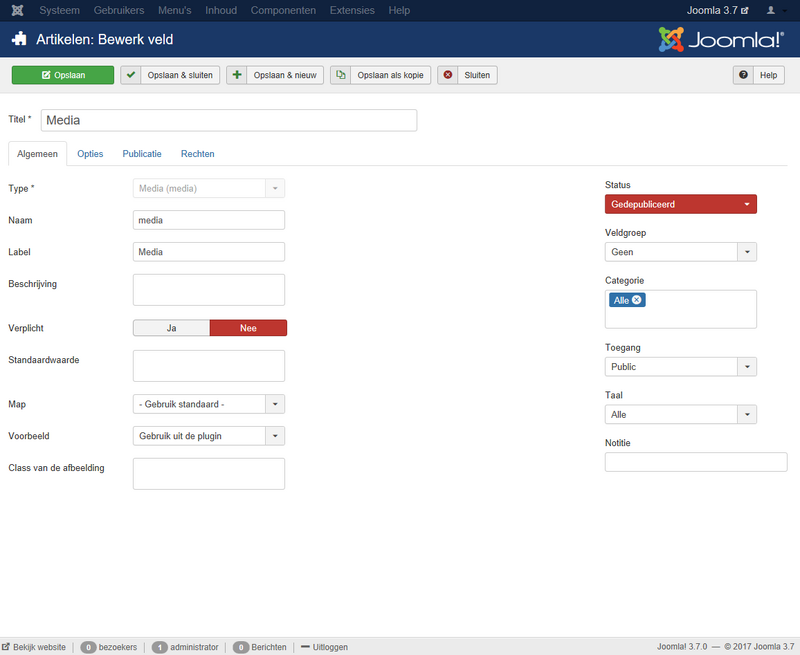Open the Map 'Gebruik standaard' dropdown

tap(209, 404)
